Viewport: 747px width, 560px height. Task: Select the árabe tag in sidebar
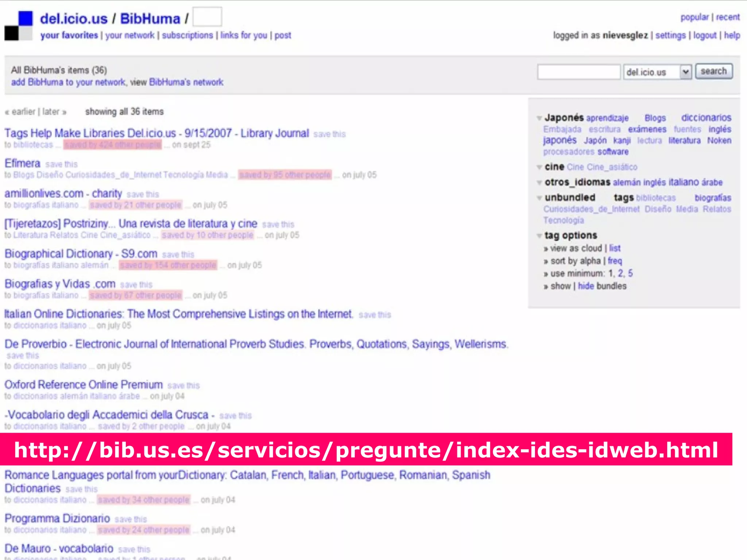712,182
